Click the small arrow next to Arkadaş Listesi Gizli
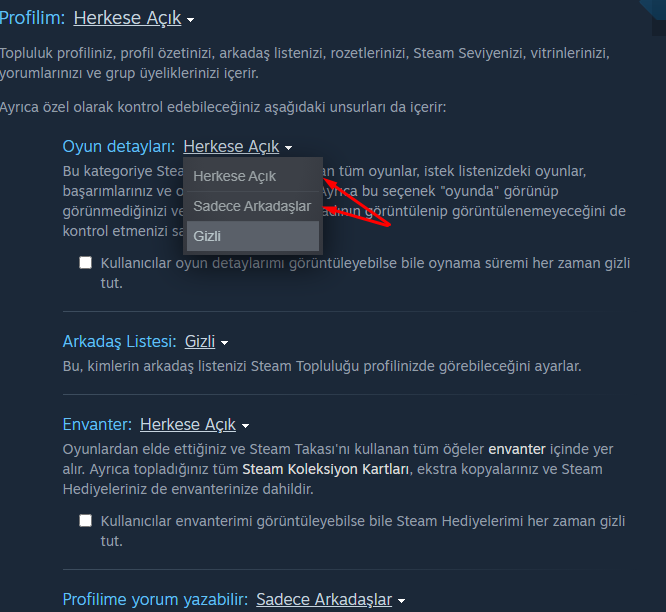The image size is (666, 612). [225, 343]
